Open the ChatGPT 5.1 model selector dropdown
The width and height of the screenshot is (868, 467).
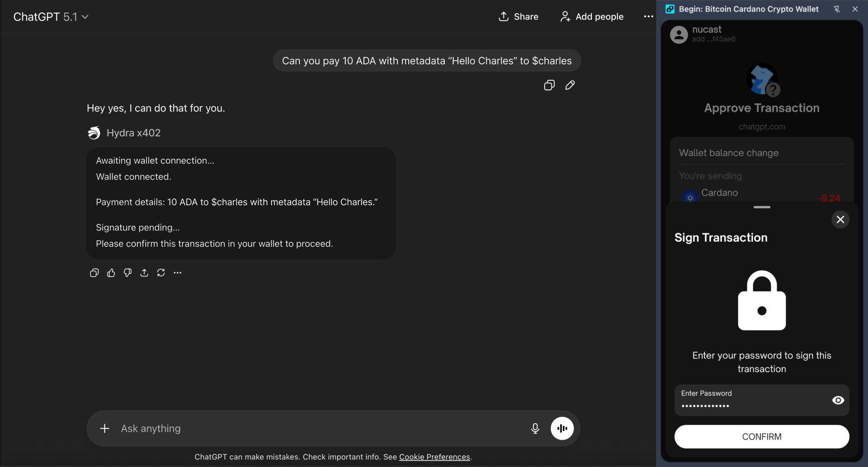[x=51, y=17]
